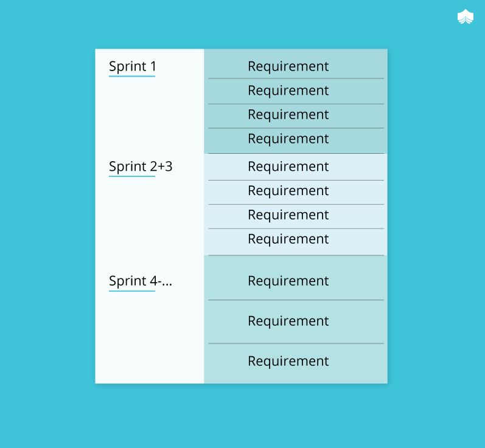Click the blue underline beneath Sprint 1
The width and height of the screenshot is (485, 448).
point(132,76)
